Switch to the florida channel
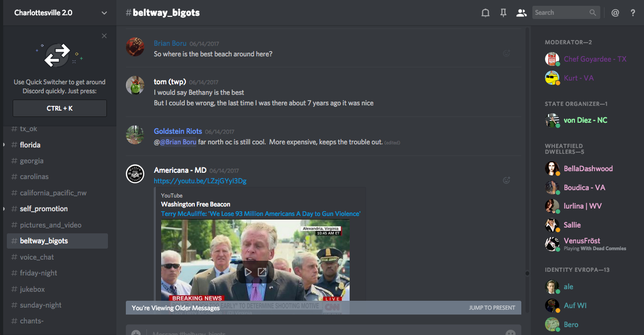This screenshot has width=644, height=335. (30, 145)
